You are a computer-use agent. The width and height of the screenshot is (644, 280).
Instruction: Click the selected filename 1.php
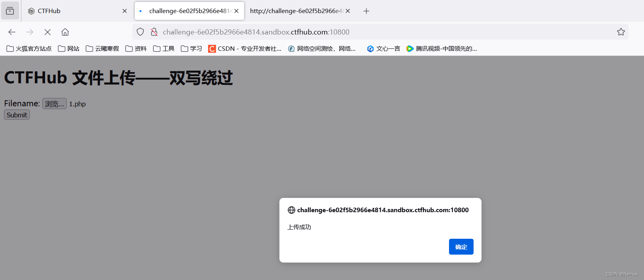pyautogui.click(x=77, y=104)
